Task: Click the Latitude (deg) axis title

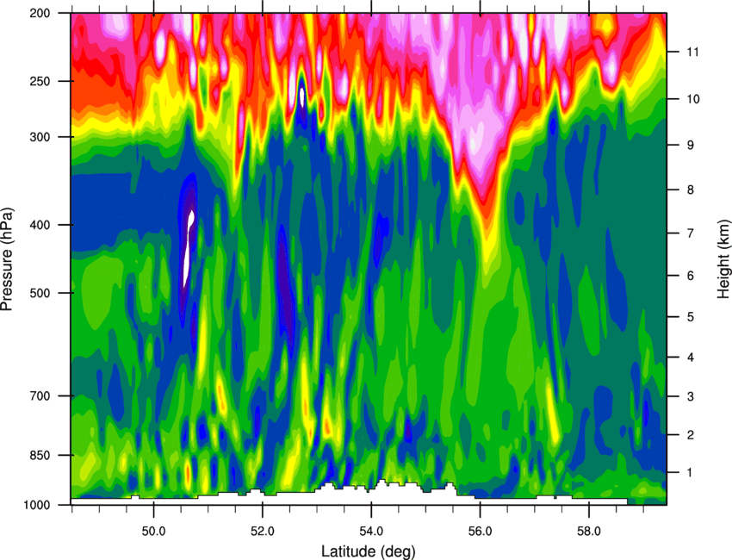Action: 369,551
